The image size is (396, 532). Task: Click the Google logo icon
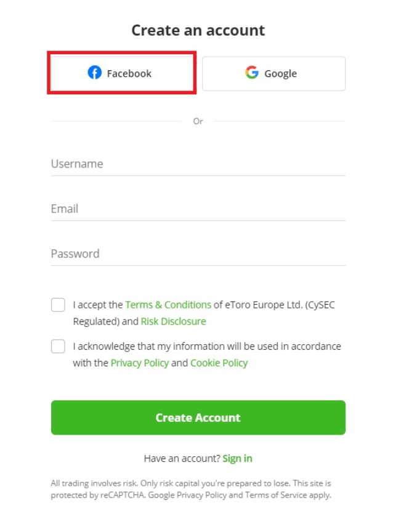[x=252, y=73]
